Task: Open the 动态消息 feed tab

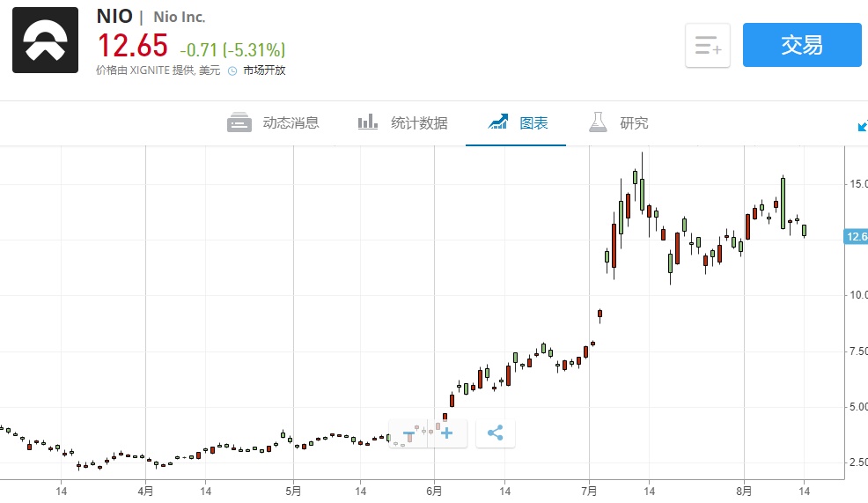Action: pos(273,122)
